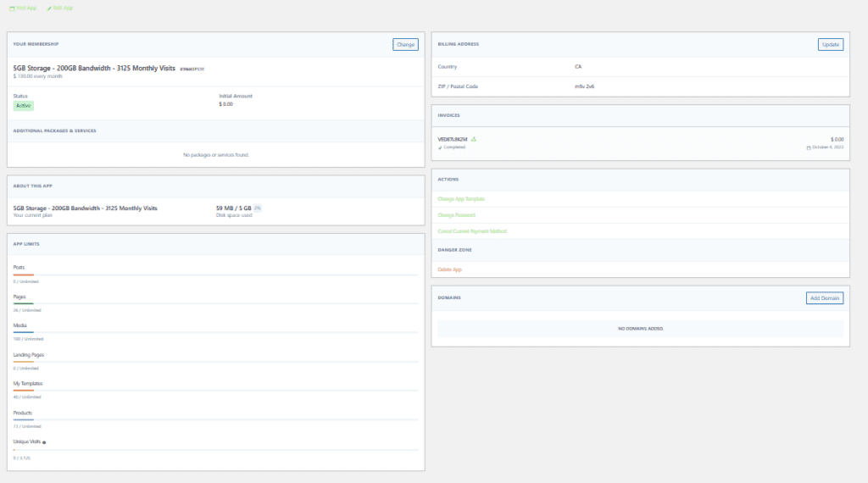Open invoice VED87L8K2M
Viewport: 868px width, 483px height.
tap(453, 138)
